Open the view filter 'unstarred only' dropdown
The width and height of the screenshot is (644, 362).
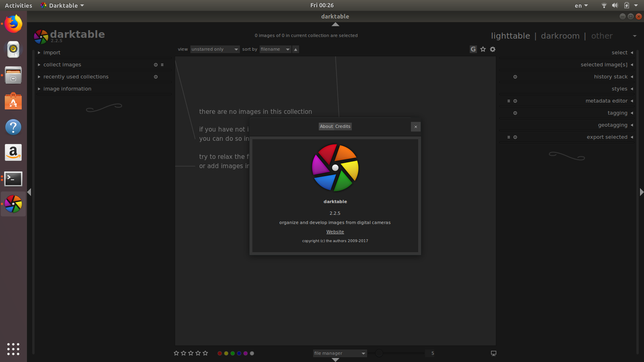click(x=215, y=49)
